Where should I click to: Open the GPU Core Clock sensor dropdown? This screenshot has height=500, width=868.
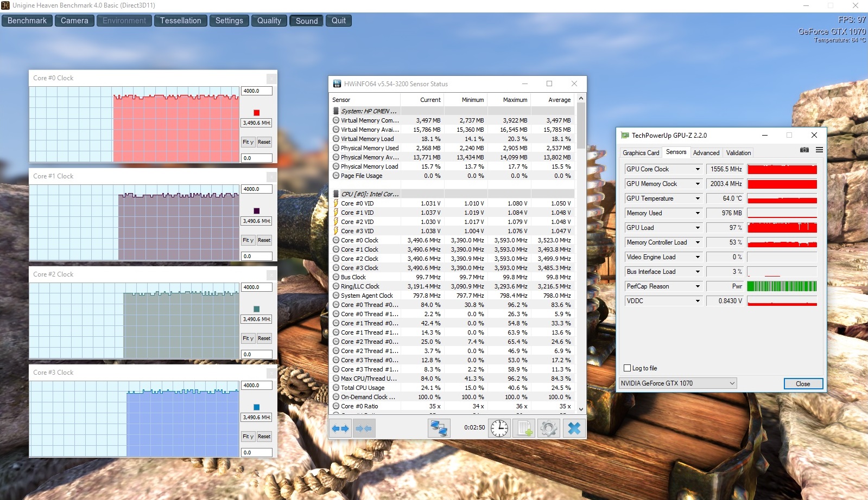coord(698,169)
